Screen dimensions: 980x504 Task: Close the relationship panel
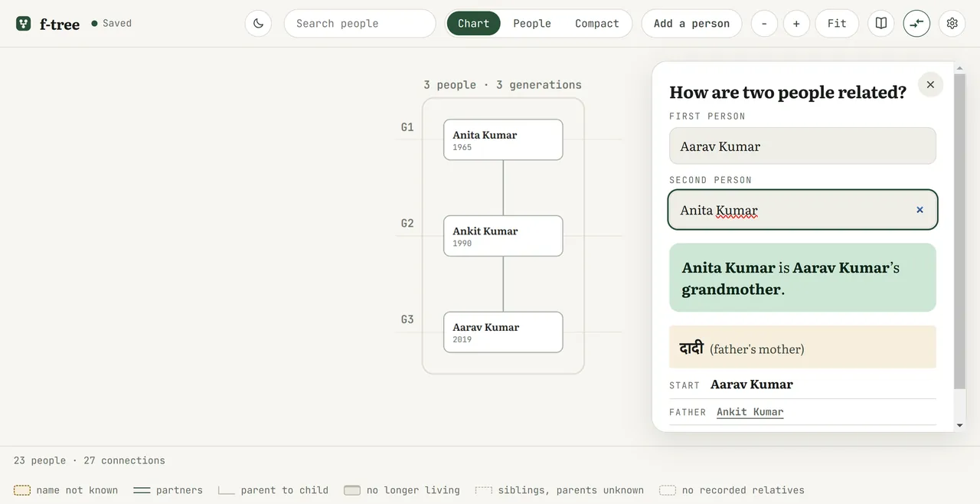(x=930, y=85)
